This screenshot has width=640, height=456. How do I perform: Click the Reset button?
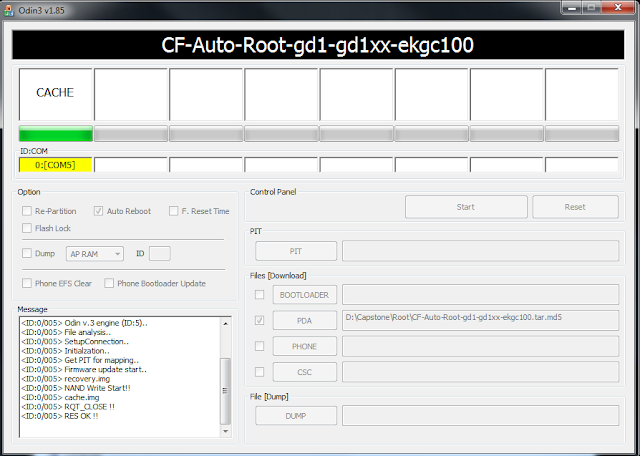[575, 207]
